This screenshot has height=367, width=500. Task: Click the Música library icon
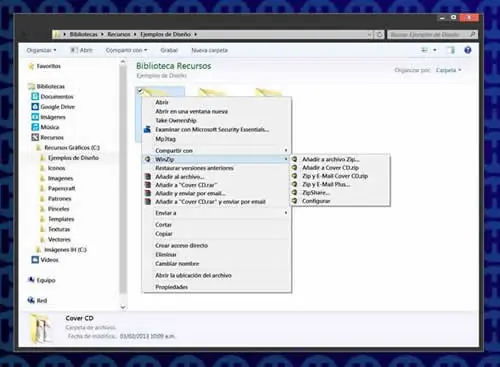(x=35, y=127)
